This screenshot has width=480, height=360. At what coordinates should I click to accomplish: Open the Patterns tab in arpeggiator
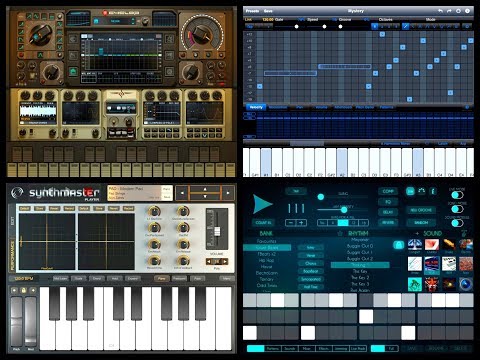pyautogui.click(x=386, y=107)
